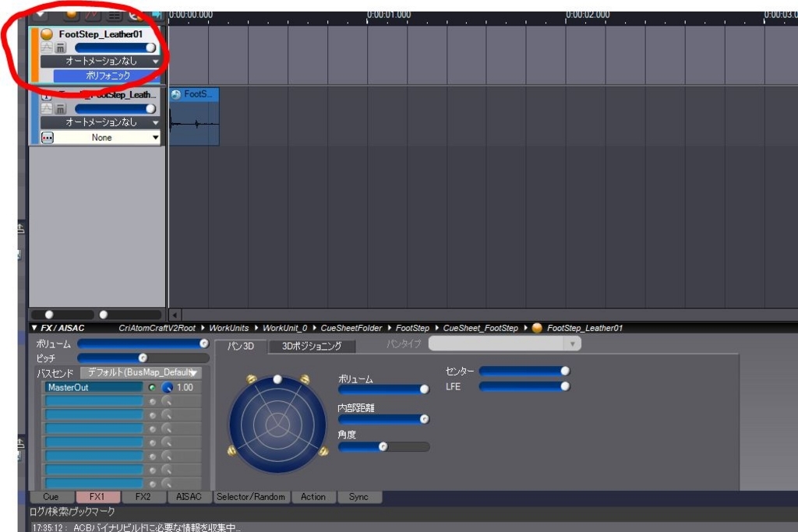Go to CueSheet_FootStep in the breadcrumb

[x=480, y=328]
